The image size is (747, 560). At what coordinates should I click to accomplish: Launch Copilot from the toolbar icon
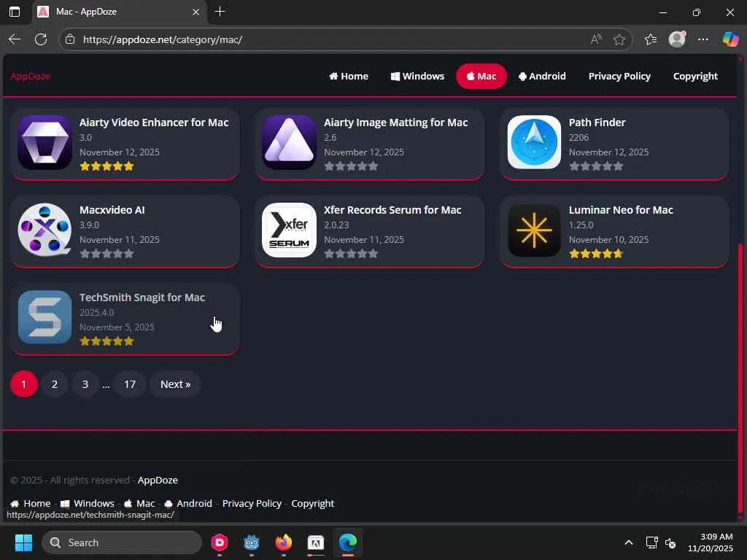[x=730, y=39]
